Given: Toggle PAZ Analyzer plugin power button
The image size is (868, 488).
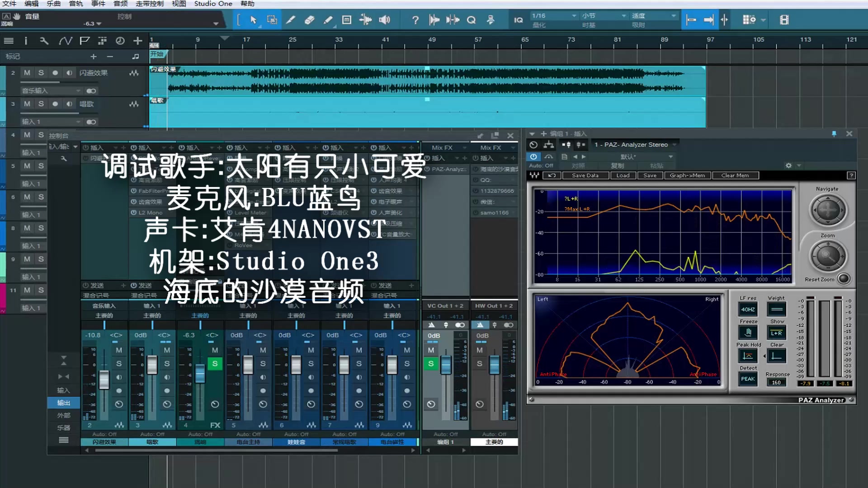Looking at the screenshot, I should pyautogui.click(x=533, y=157).
